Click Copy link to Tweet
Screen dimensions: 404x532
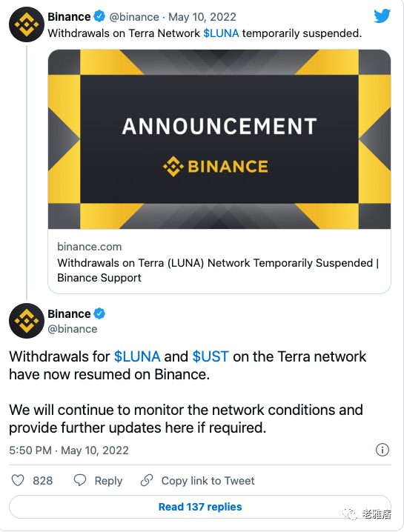[208, 481]
